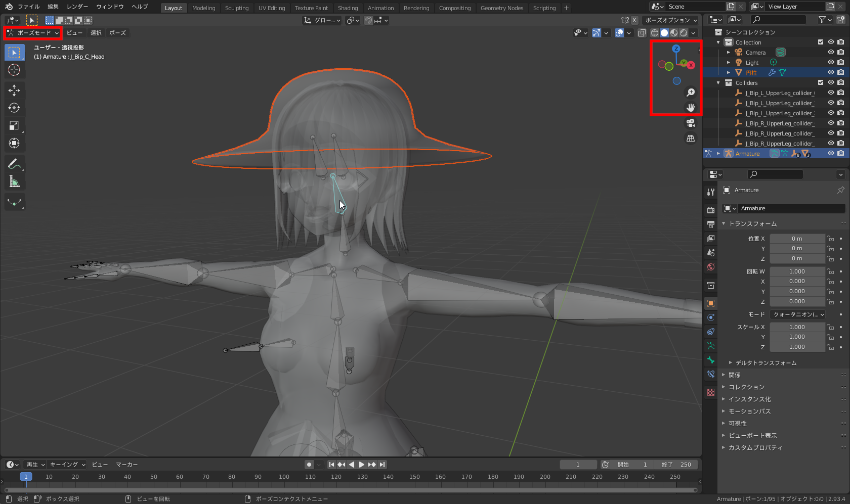The image size is (850, 504).
Task: Open the Scene properties tab
Action: [711, 252]
